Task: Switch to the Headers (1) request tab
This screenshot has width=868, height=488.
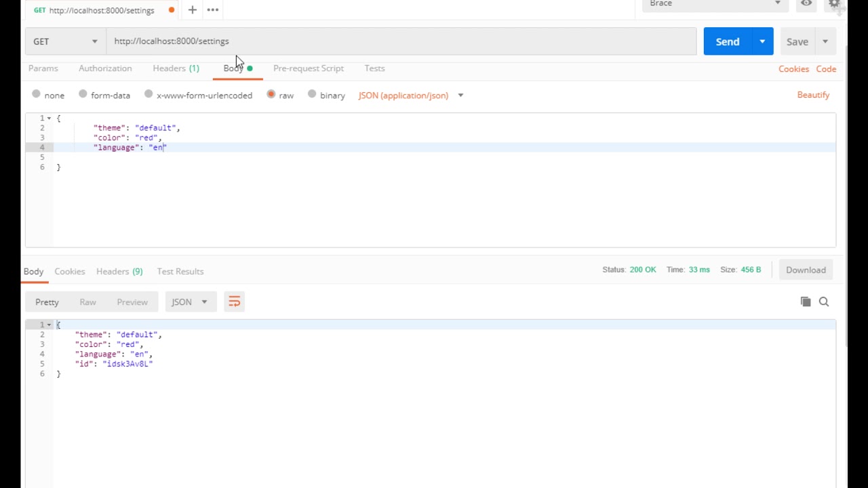Action: point(176,68)
